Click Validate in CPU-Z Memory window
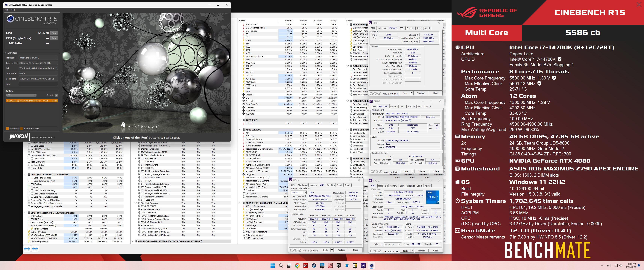Viewport: 644px width, 270px height. coord(421,93)
